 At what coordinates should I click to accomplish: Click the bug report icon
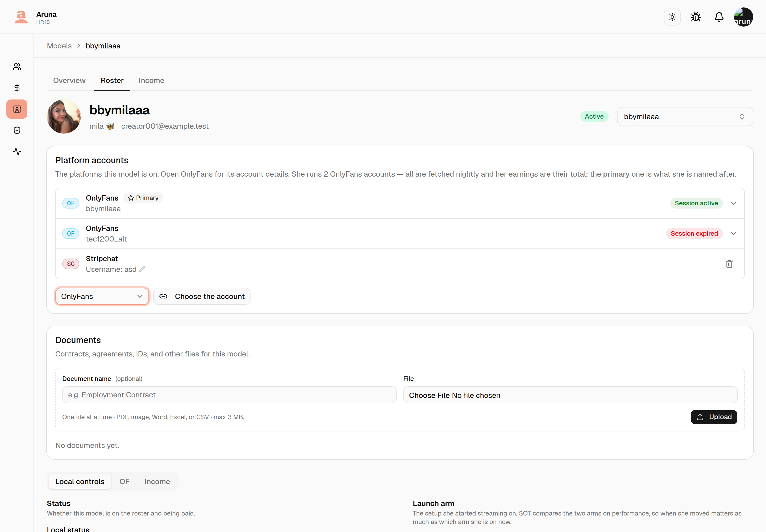pos(696,17)
